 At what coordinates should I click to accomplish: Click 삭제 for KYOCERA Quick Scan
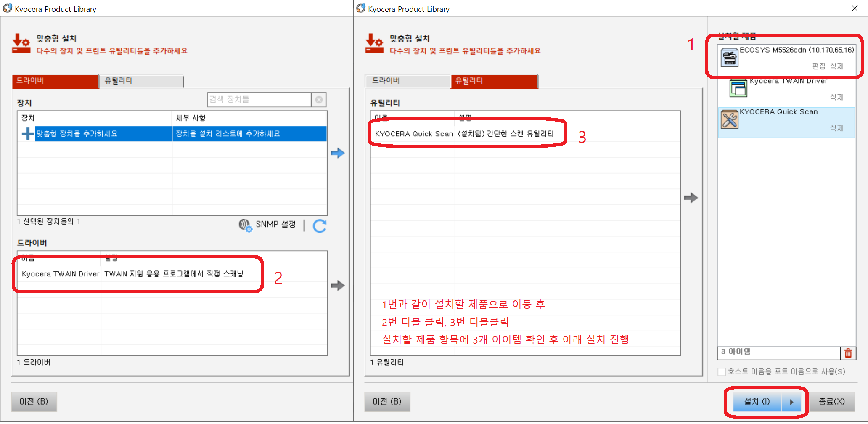836,128
